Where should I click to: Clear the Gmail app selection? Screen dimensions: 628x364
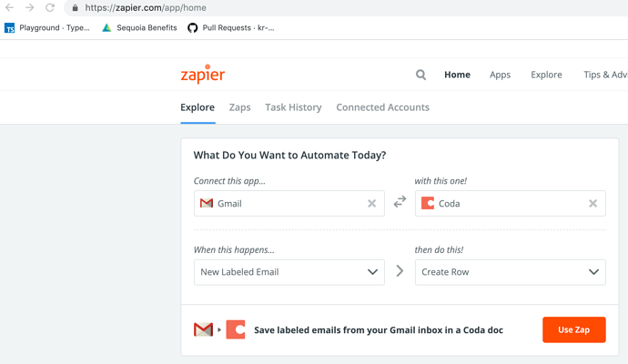click(x=371, y=204)
